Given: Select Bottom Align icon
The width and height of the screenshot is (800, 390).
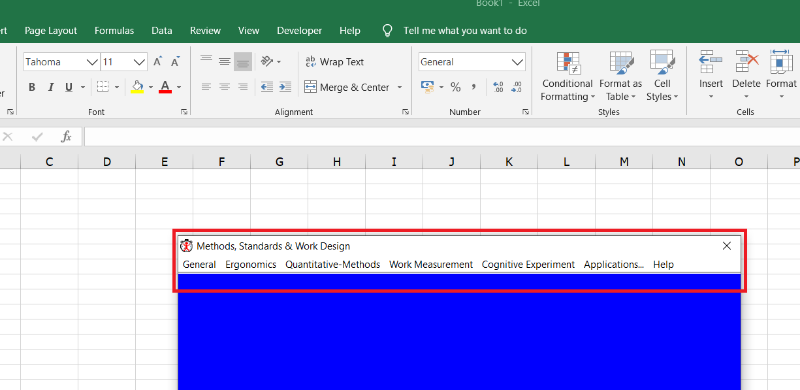Looking at the screenshot, I should [243, 62].
